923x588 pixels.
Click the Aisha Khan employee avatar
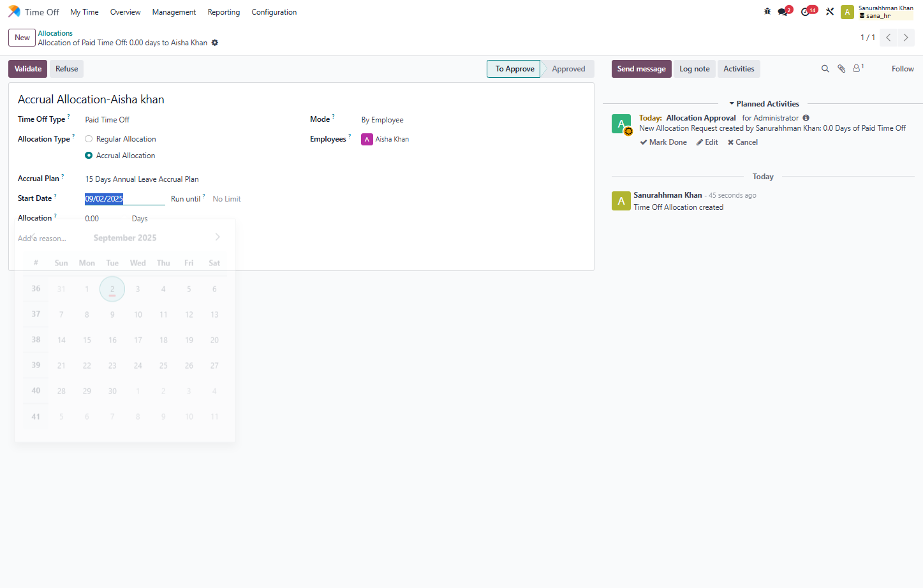(367, 139)
